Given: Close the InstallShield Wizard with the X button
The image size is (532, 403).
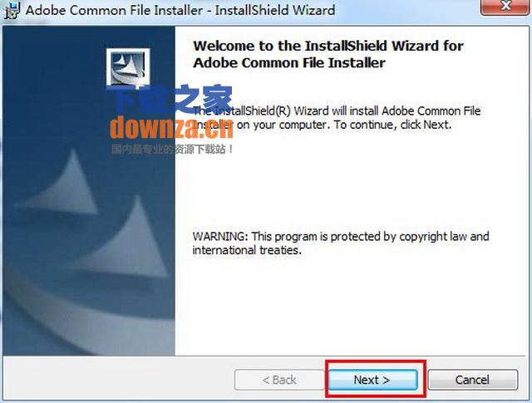Looking at the screenshot, I should 505,6.
